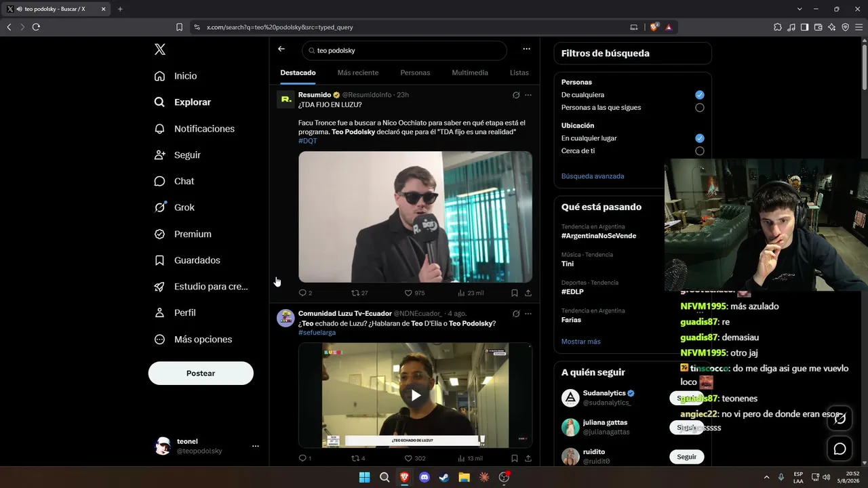Click Mostrar más under trends
The image size is (868, 488).
tap(581, 342)
